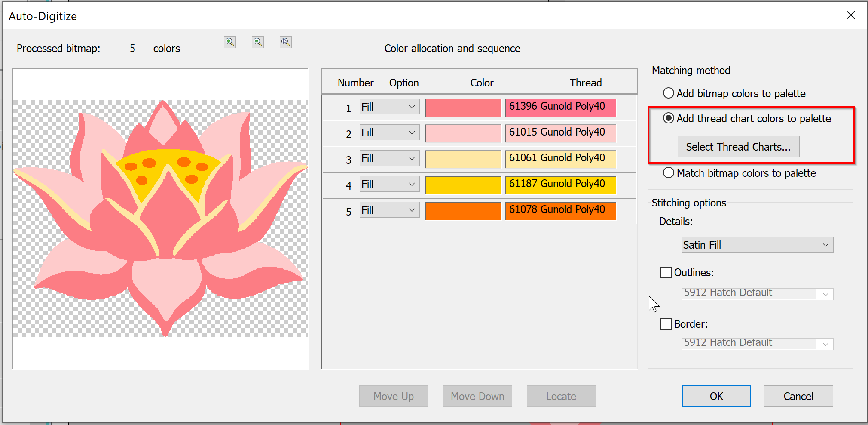The width and height of the screenshot is (868, 425).
Task: Select Match bitmap colors to palette
Action: [x=669, y=173]
